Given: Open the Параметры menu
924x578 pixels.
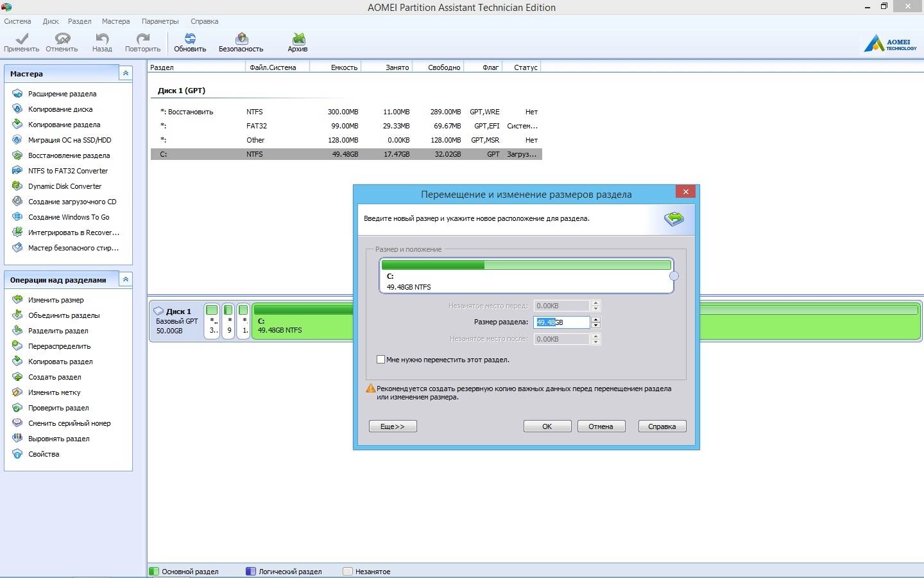Looking at the screenshot, I should click(160, 21).
